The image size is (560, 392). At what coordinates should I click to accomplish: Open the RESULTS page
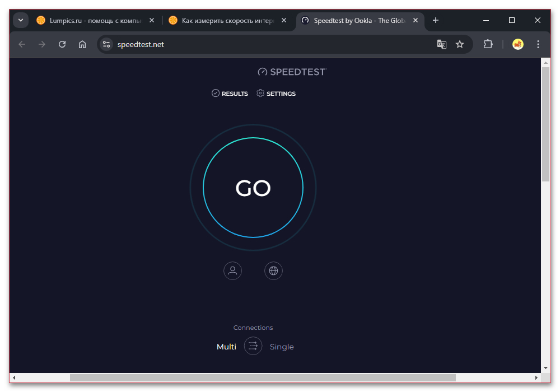pos(230,94)
